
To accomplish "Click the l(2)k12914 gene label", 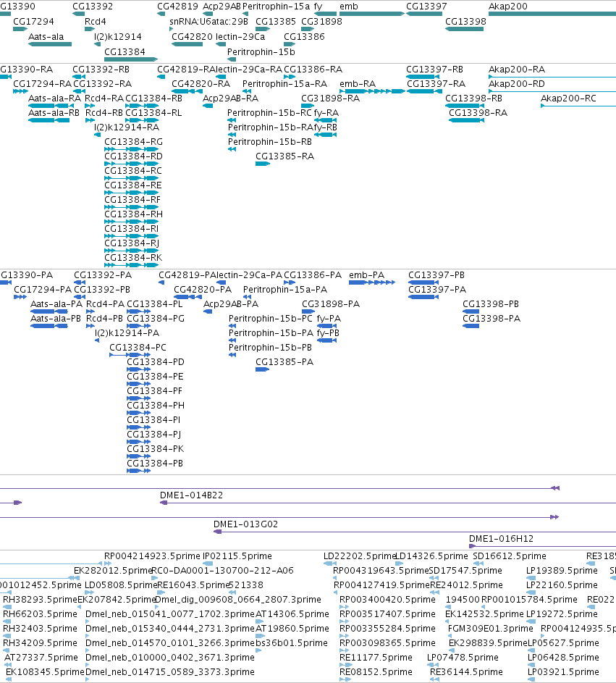I will (x=117, y=37).
